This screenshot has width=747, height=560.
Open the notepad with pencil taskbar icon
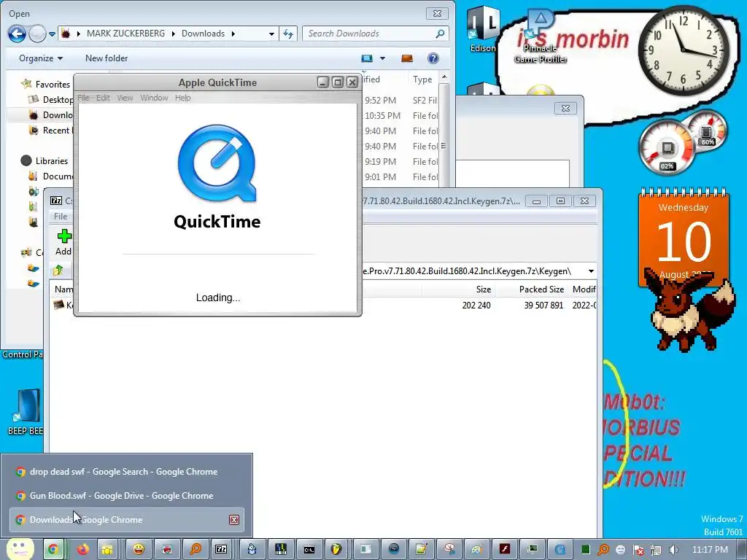coord(421,549)
